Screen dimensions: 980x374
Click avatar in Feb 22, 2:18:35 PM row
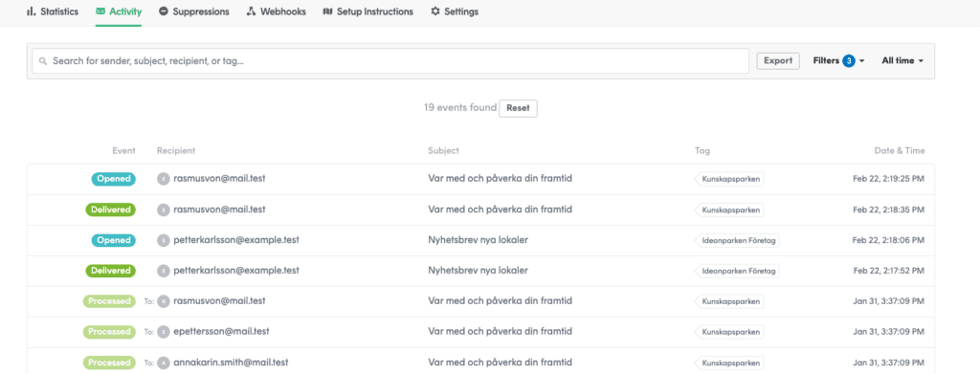(x=164, y=209)
